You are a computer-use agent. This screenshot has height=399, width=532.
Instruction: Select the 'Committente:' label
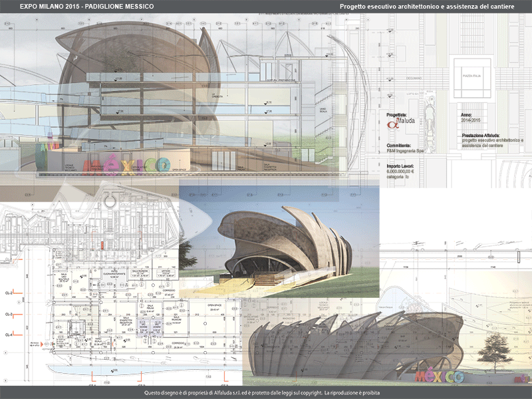398,146
